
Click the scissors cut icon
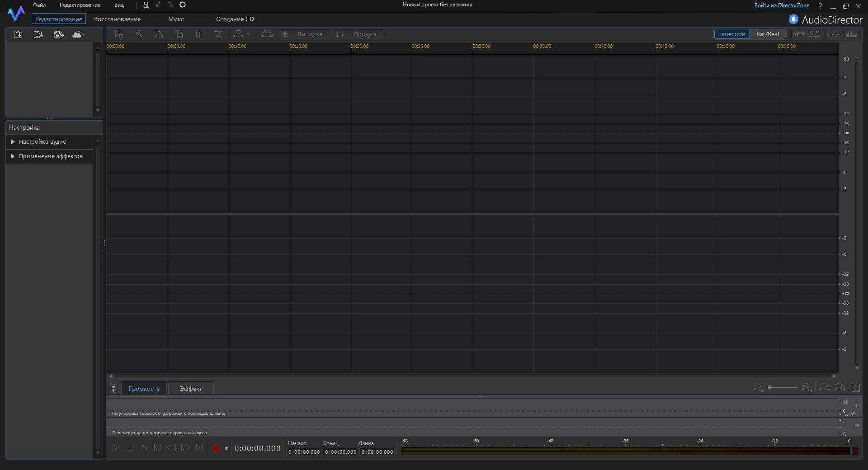coord(139,34)
